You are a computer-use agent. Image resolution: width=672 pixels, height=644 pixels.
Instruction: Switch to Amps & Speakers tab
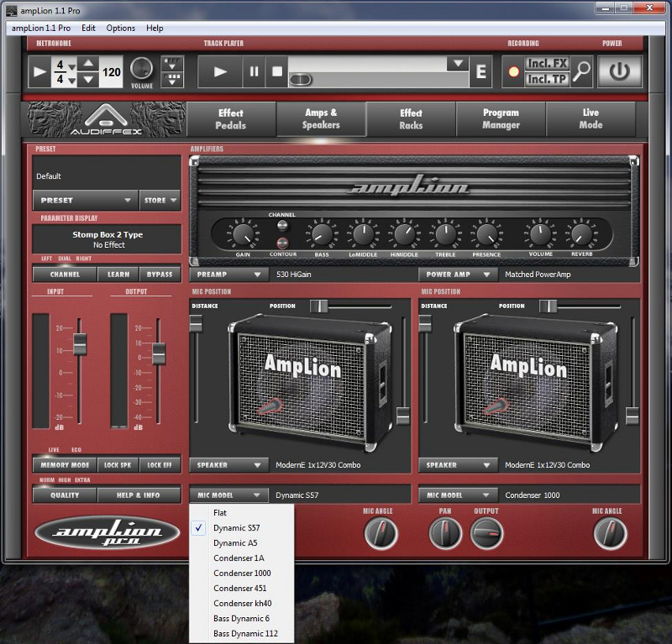[321, 119]
